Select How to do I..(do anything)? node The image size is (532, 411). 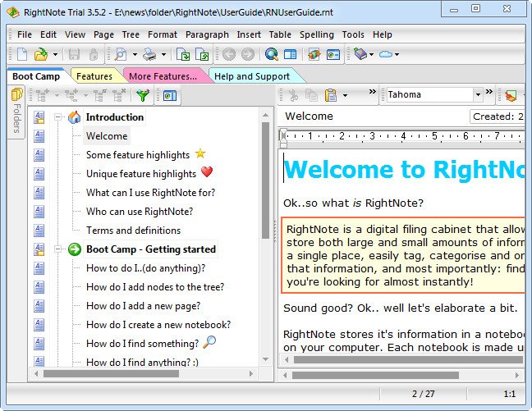click(146, 268)
